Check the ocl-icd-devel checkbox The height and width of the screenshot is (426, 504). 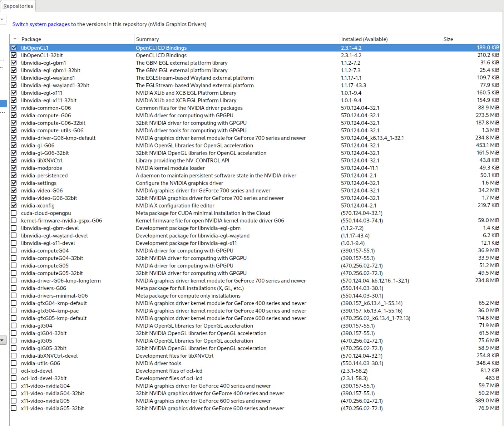(14, 371)
